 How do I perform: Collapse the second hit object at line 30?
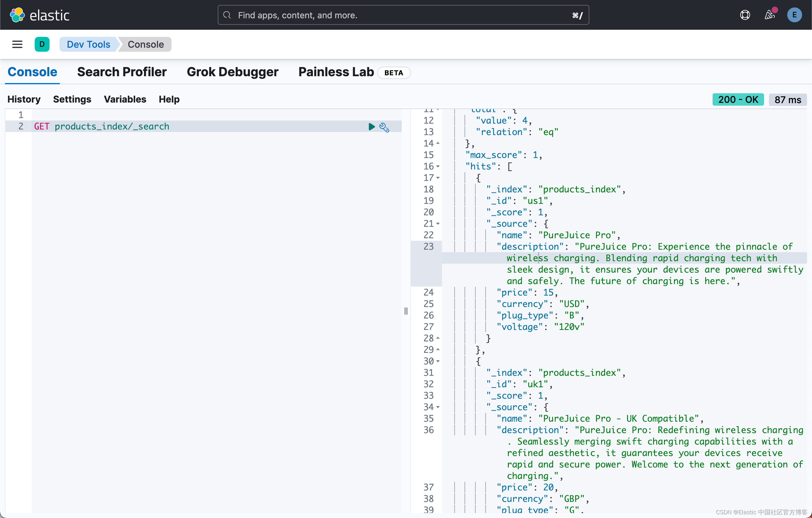438,361
